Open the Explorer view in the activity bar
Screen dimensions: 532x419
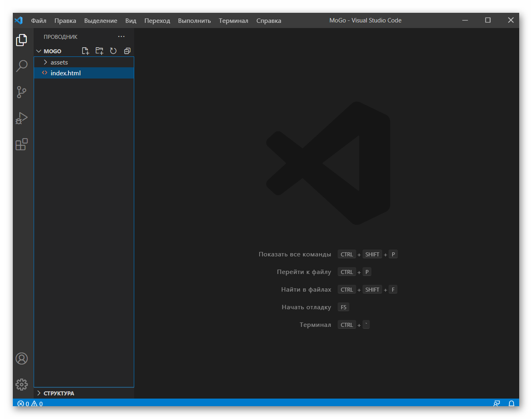pyautogui.click(x=22, y=40)
